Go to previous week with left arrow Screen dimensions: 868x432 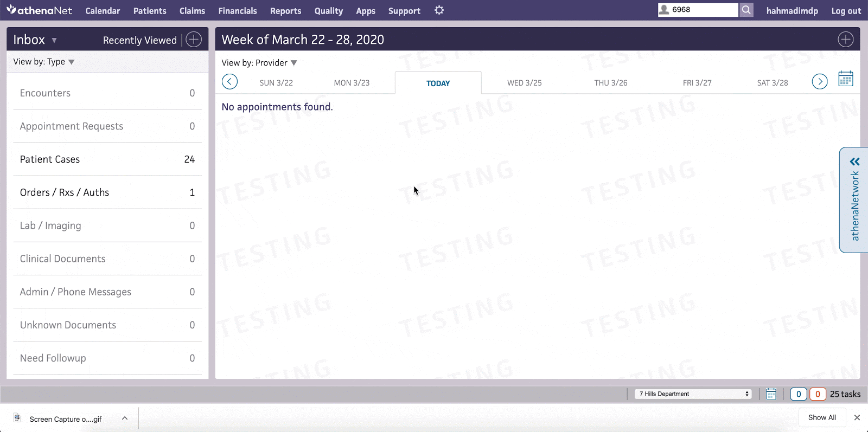(x=229, y=82)
